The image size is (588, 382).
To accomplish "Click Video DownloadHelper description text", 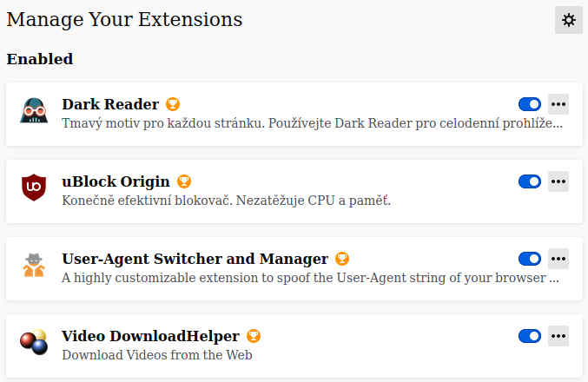I will coord(157,354).
